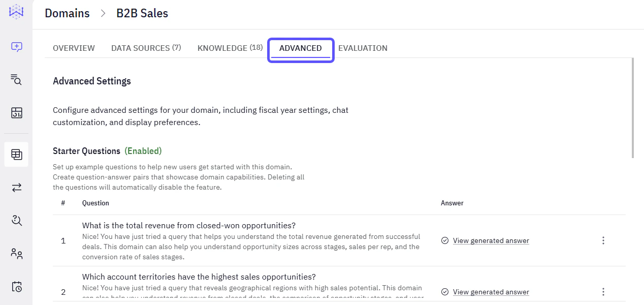Open the dashboard chart icon in sidebar
The height and width of the screenshot is (305, 644).
pos(16,113)
